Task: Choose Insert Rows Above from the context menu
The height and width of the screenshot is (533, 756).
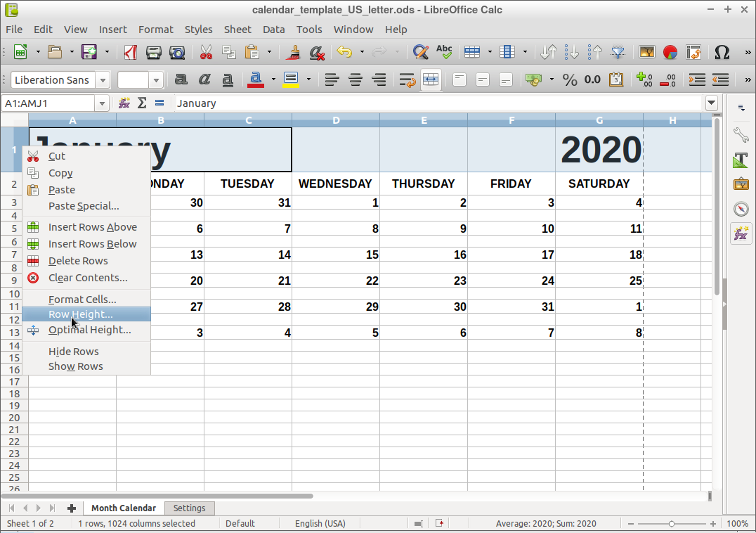Action: tap(94, 226)
